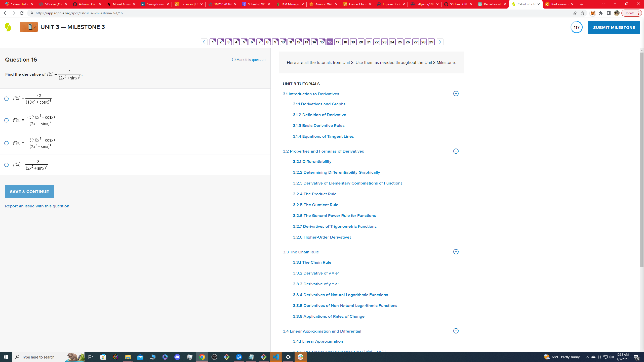
Task: Select the last answer -3/(2x⁵+sinx)⁴
Action: [7, 165]
